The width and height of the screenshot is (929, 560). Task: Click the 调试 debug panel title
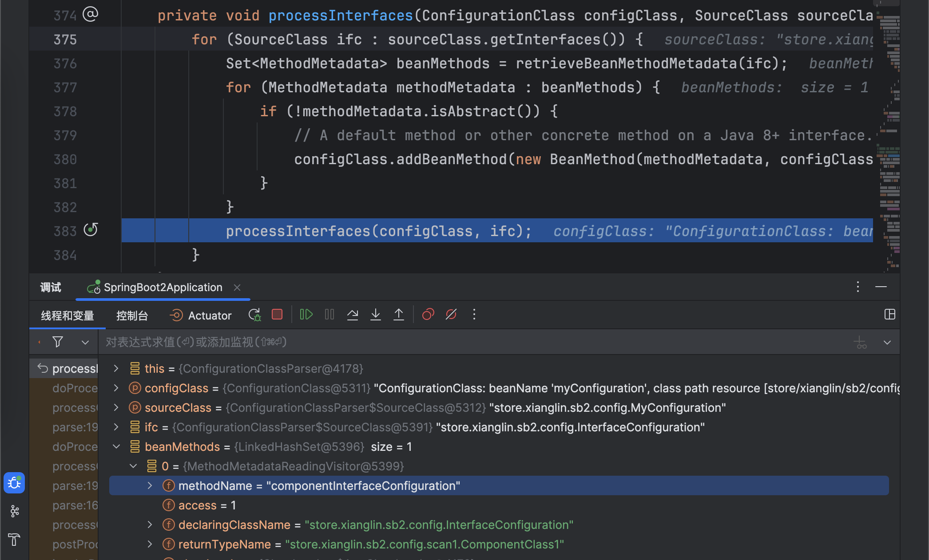[51, 288]
